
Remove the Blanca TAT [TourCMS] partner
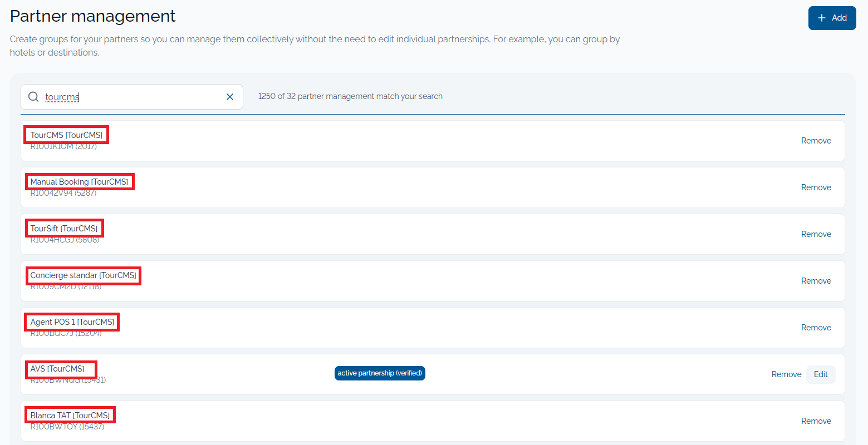[x=816, y=421]
